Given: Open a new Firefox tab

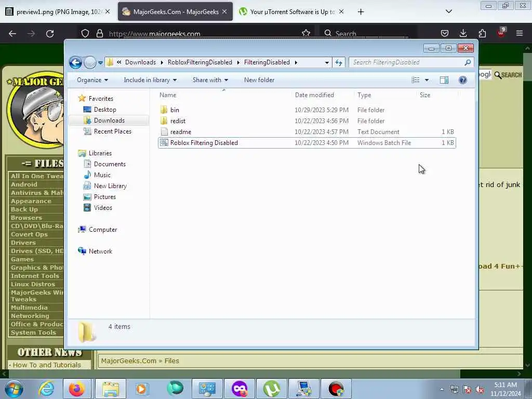Looking at the screenshot, I should [x=361, y=12].
